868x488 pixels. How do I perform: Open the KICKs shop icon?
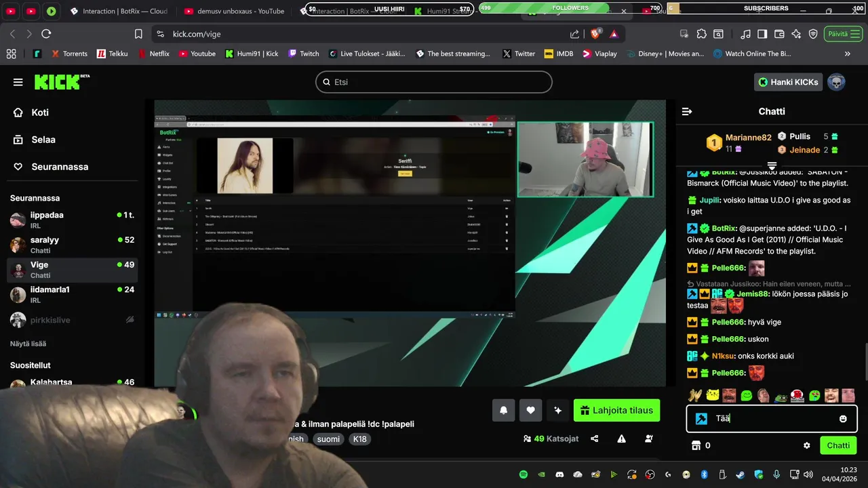[695, 445]
